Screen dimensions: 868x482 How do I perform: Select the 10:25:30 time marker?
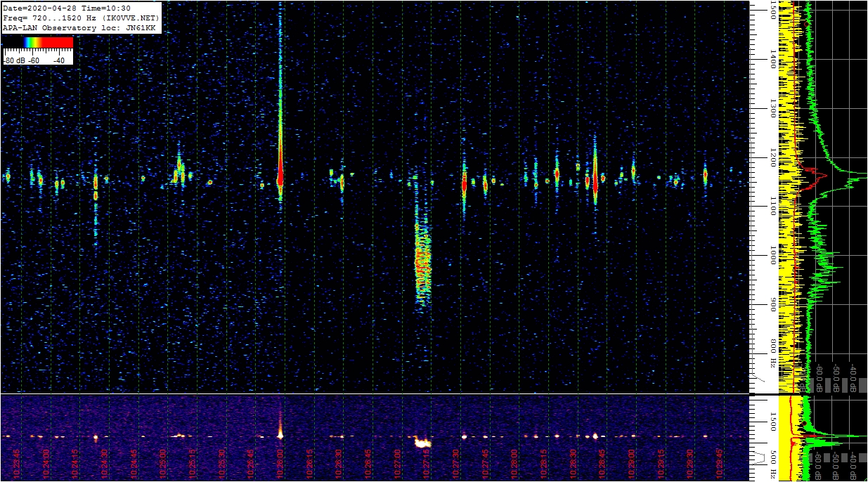coord(222,464)
